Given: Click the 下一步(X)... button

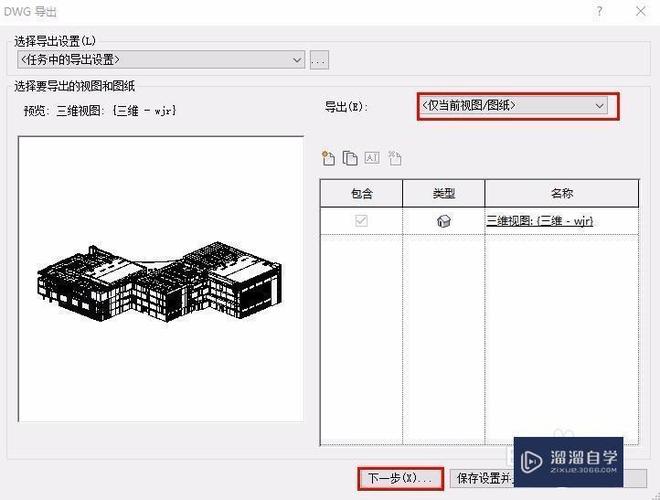Looking at the screenshot, I should [401, 479].
